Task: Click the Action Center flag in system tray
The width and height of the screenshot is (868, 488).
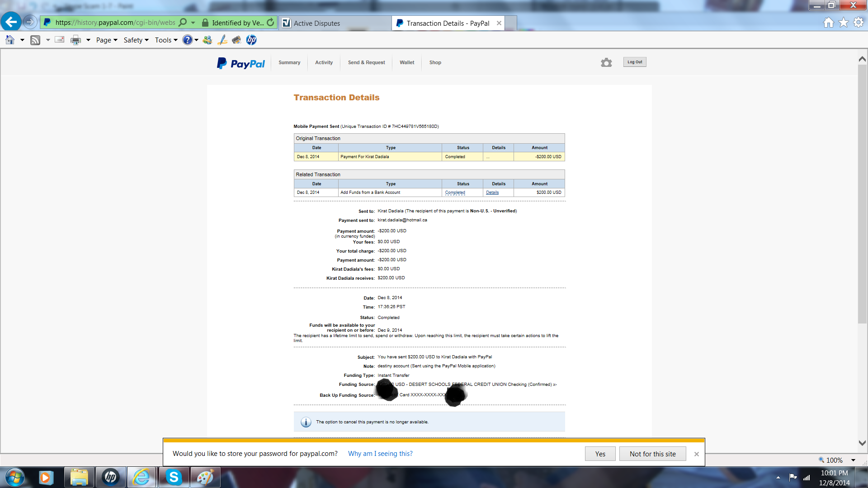Action: point(793,477)
